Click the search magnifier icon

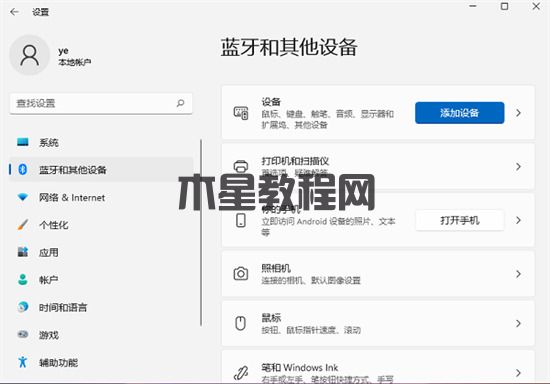tap(180, 103)
